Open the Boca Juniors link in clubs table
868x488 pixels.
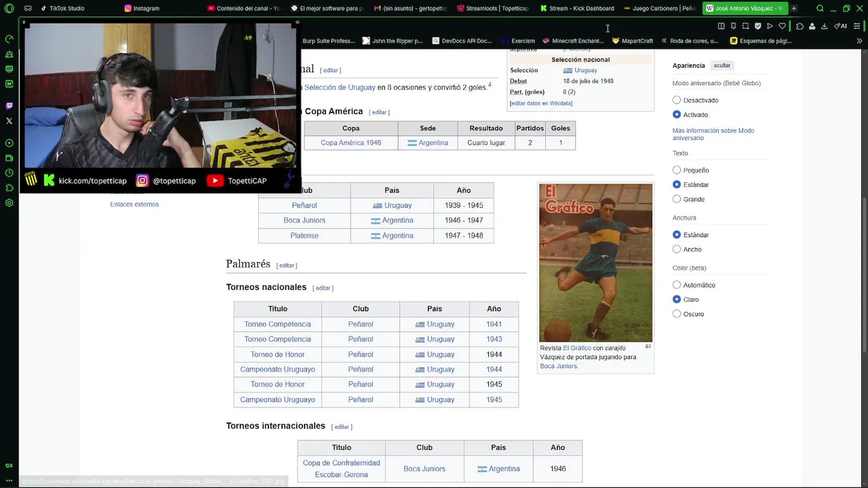(304, 220)
